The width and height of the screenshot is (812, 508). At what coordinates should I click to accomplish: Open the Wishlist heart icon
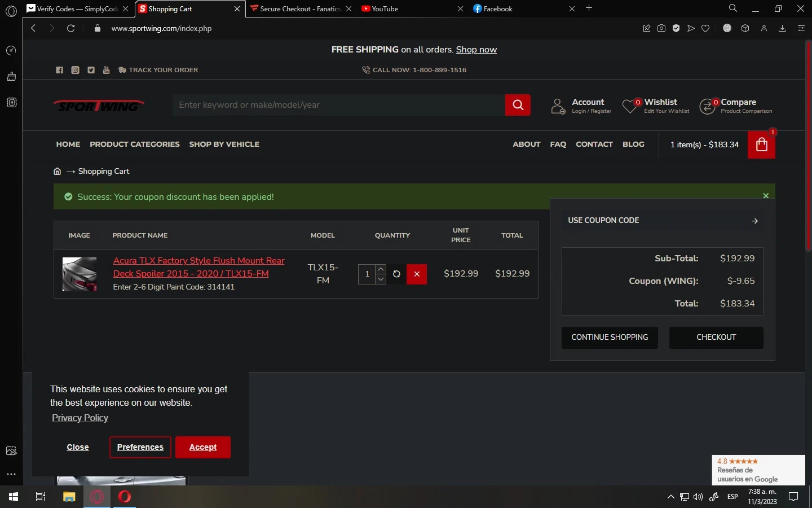629,106
